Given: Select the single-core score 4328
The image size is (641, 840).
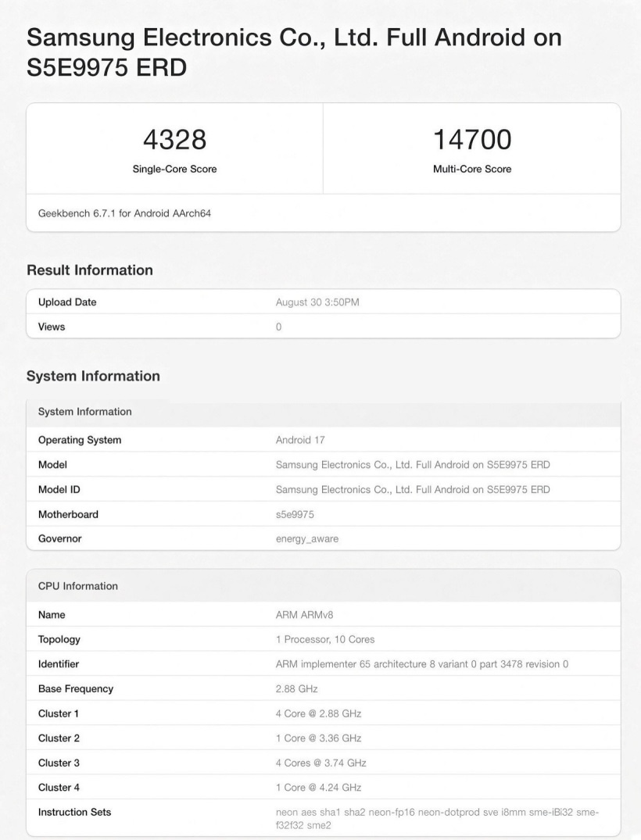Looking at the screenshot, I should click(175, 140).
